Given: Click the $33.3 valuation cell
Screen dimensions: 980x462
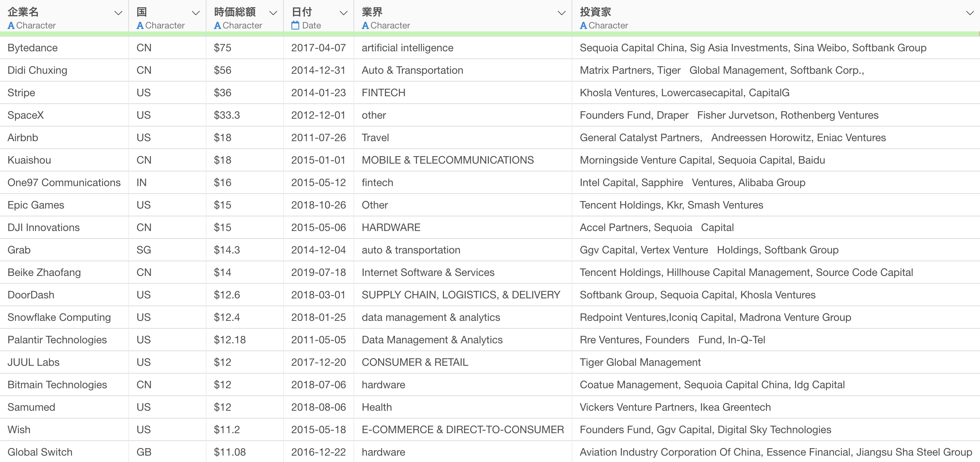Looking at the screenshot, I should click(245, 115).
